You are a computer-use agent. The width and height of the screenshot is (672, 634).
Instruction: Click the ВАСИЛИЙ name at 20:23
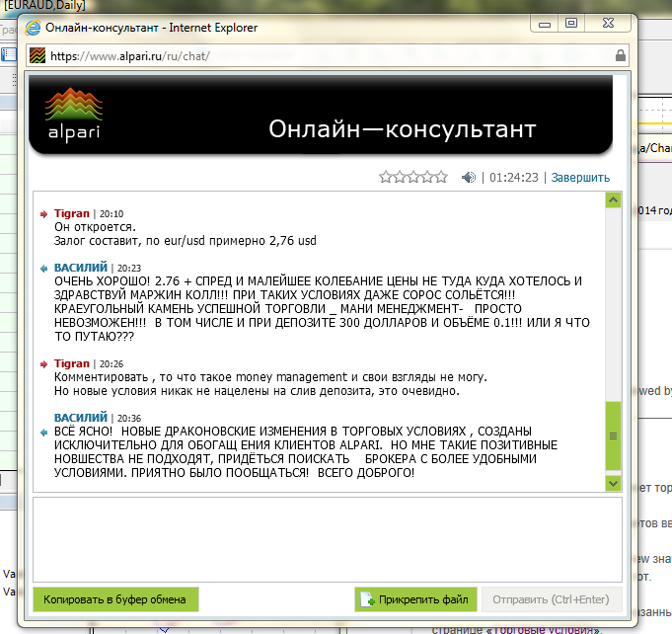point(81,268)
